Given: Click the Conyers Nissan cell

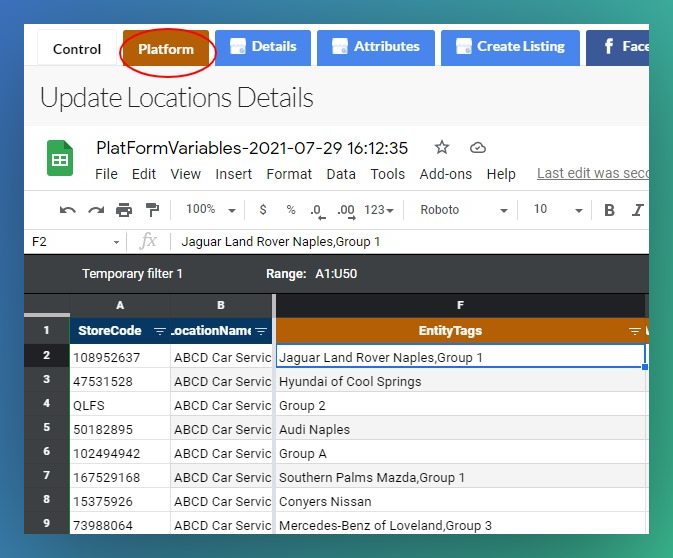Looking at the screenshot, I should tap(461, 501).
